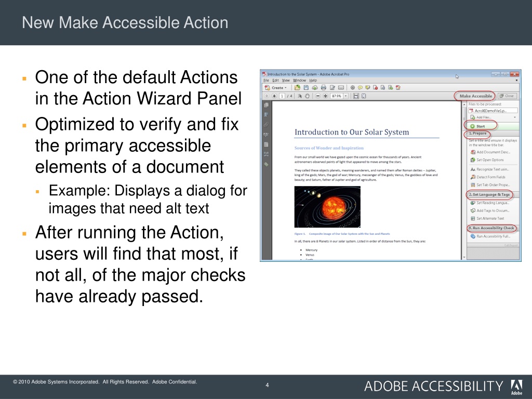The image size is (532, 399).
Task: Click the Make Accessible panel title
Action: pos(476,96)
